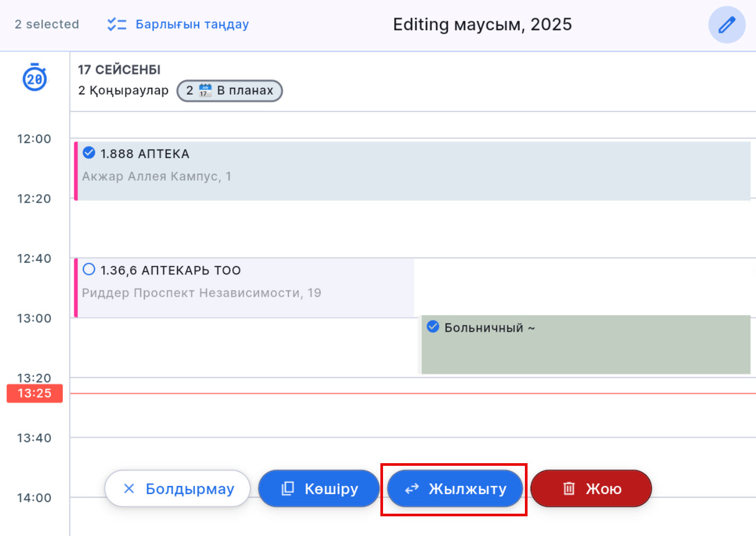Click the select-all checklist icon

(116, 24)
